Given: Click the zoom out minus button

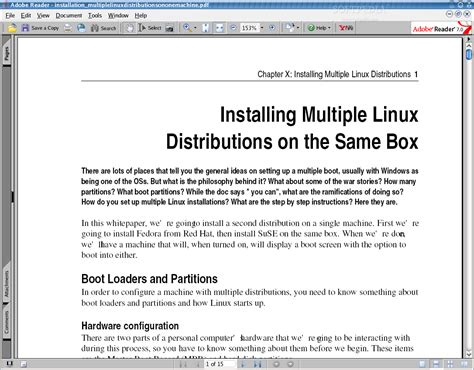Looking at the screenshot, I should 233,28.
